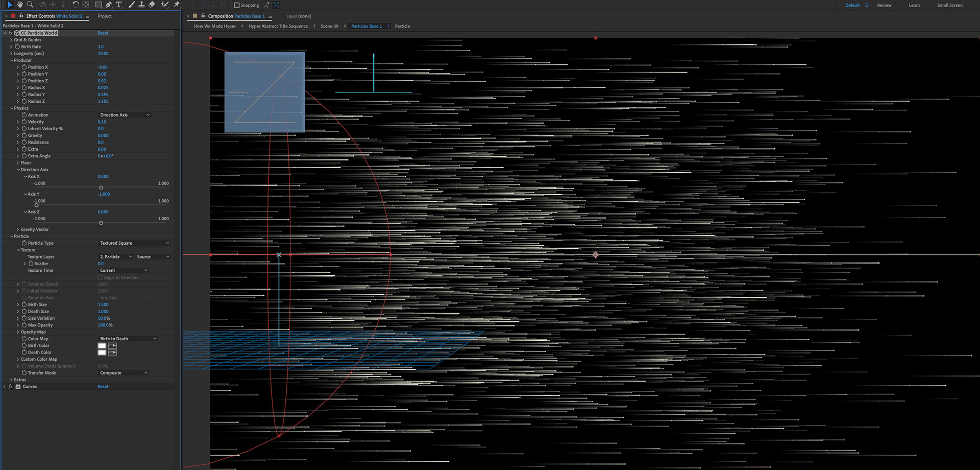This screenshot has height=470, width=980.
Task: Open the Default workspace menu icon
Action: point(867,5)
